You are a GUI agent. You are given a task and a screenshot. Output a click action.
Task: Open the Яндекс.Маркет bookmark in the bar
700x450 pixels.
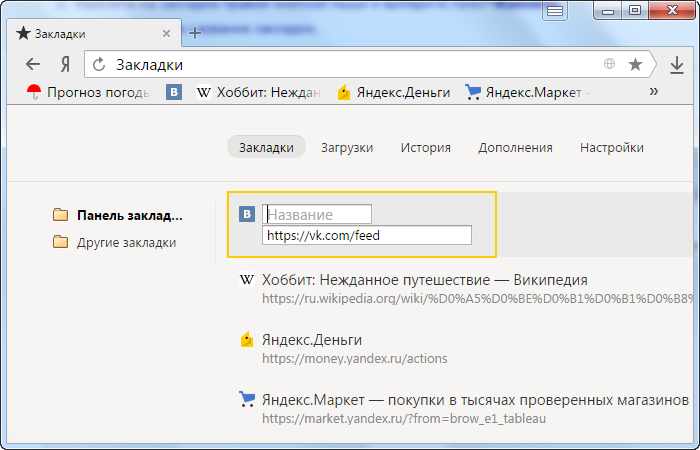(528, 92)
